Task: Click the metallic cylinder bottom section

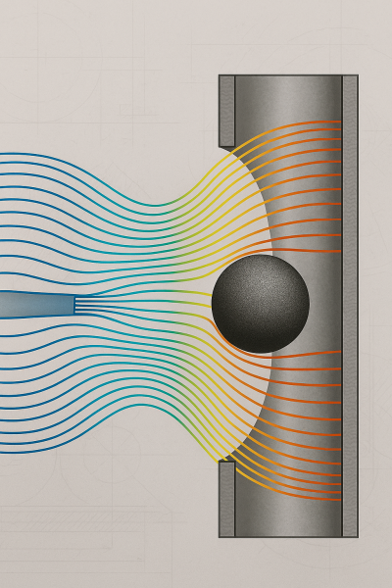Action: pos(288,519)
